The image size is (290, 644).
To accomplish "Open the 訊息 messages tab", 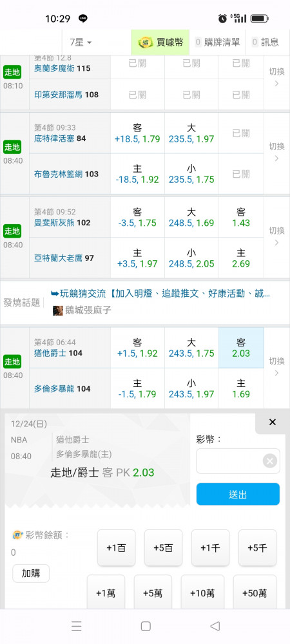I will click(x=266, y=42).
